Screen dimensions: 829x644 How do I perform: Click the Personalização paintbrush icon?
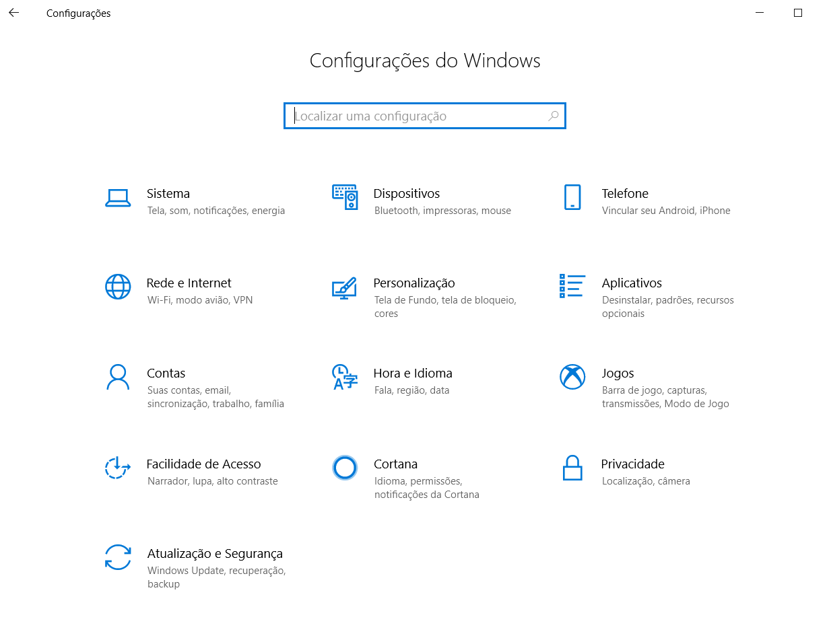click(x=344, y=287)
